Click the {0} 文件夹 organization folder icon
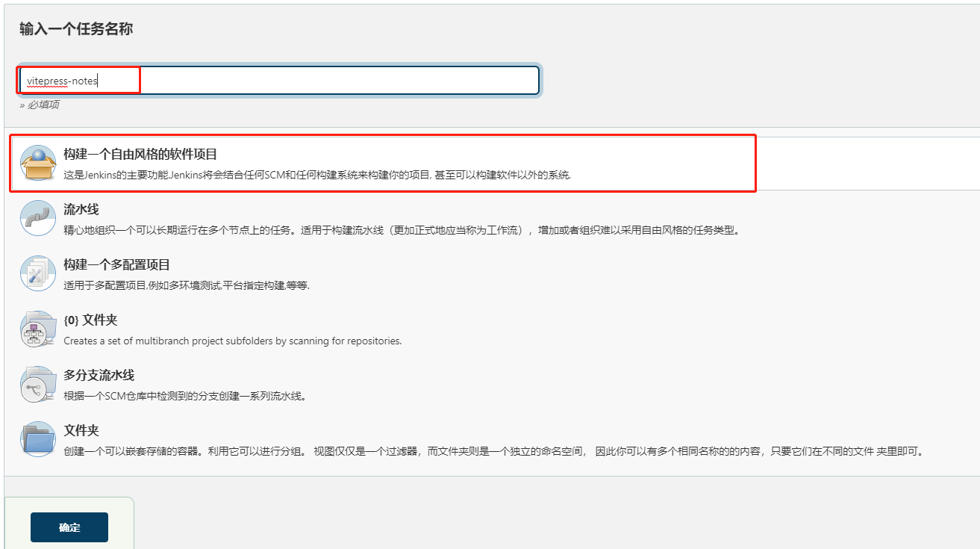The width and height of the screenshot is (980, 549). click(38, 329)
